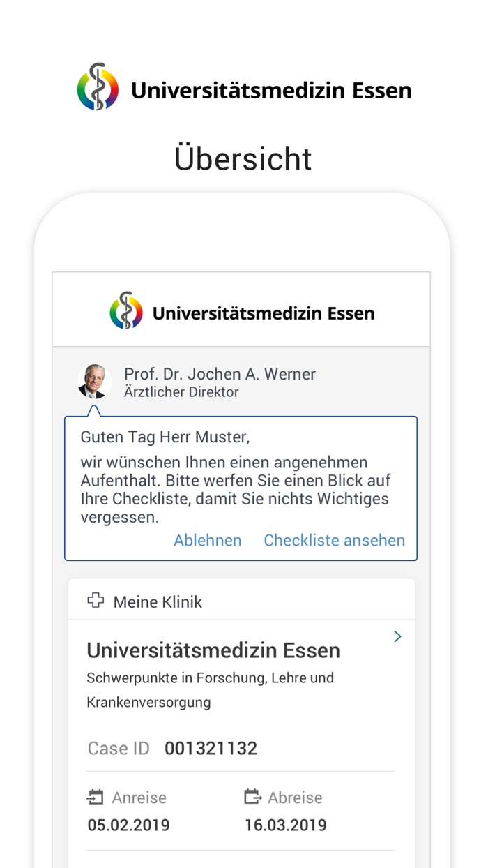Viewport: 488px width, 868px height.
Task: Dismiss the message with Ablehnen
Action: (x=207, y=540)
